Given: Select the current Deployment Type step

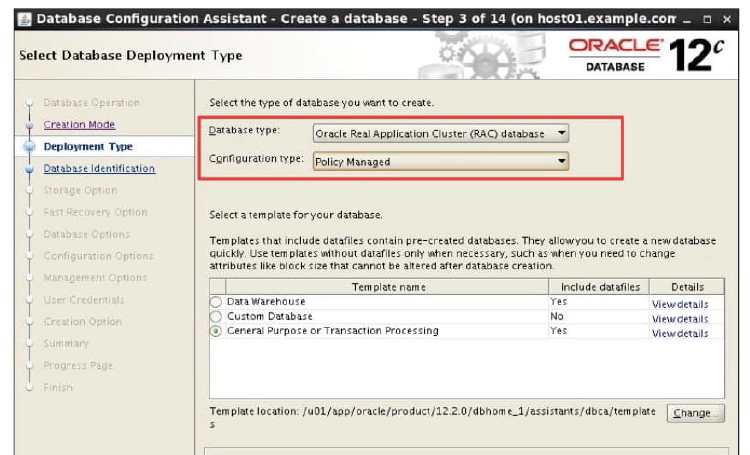Looking at the screenshot, I should (x=88, y=146).
